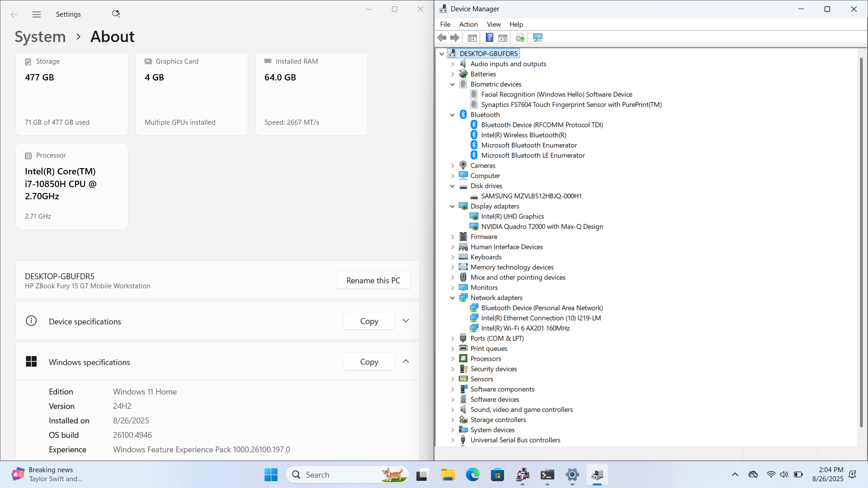Expand the Processors category
The width and height of the screenshot is (868, 488).
pyautogui.click(x=453, y=359)
